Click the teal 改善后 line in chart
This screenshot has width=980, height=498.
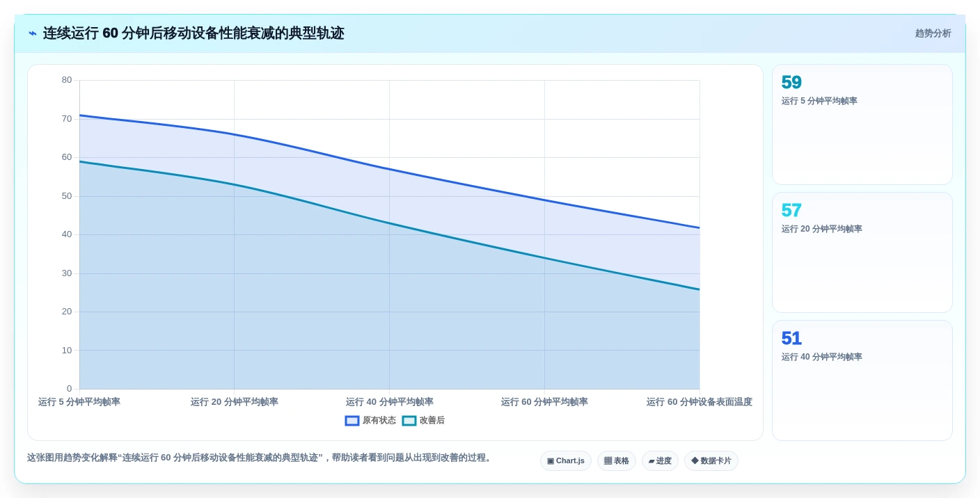(x=389, y=223)
